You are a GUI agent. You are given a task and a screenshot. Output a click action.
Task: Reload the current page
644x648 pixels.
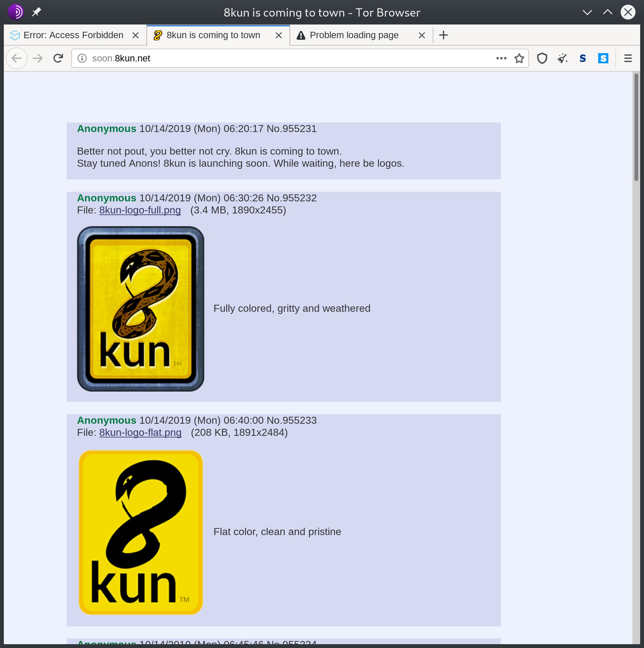point(58,58)
